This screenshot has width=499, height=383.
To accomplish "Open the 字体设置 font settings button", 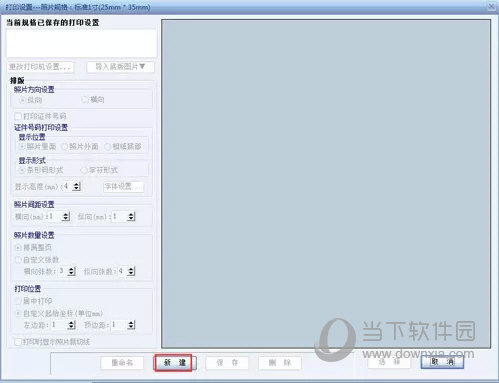I will (x=123, y=186).
